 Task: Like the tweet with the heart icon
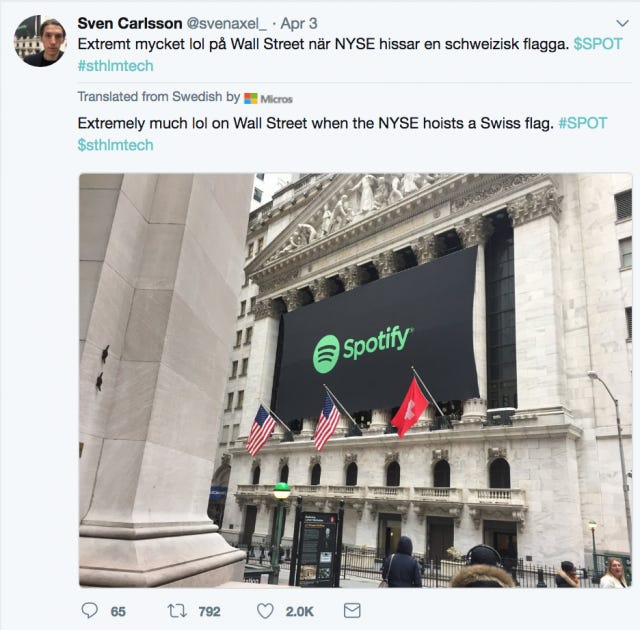pos(265,611)
